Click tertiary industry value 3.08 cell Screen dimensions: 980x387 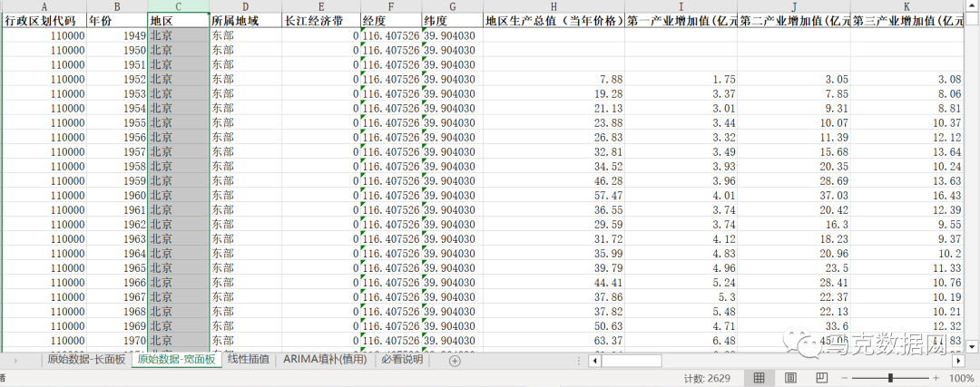tap(906, 79)
